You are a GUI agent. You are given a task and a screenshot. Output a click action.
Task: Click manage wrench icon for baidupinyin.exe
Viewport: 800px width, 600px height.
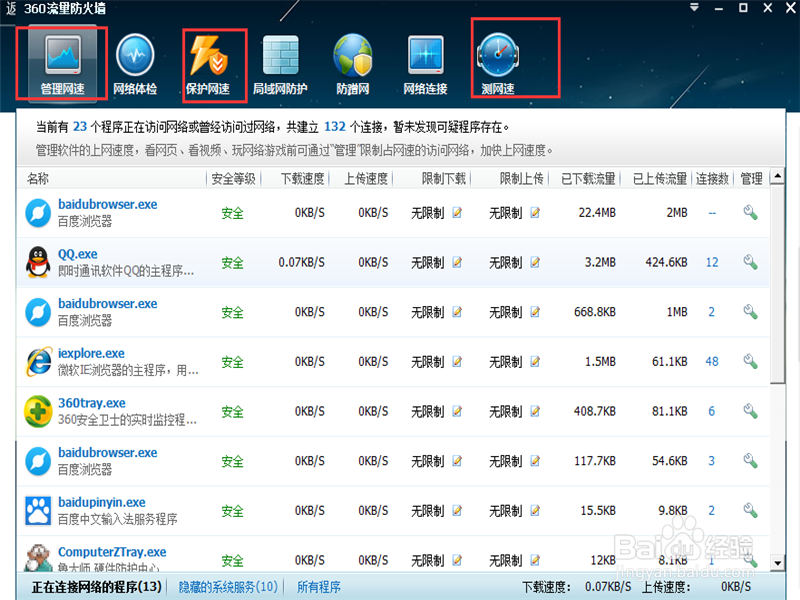[x=750, y=511]
